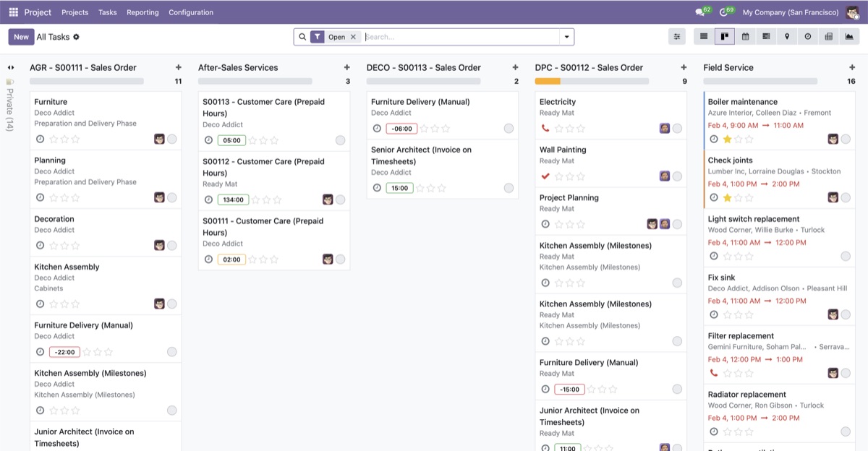Image resolution: width=868 pixels, height=451 pixels.
Task: Click the -15:00 hours badge in DPC column
Action: 570,390
